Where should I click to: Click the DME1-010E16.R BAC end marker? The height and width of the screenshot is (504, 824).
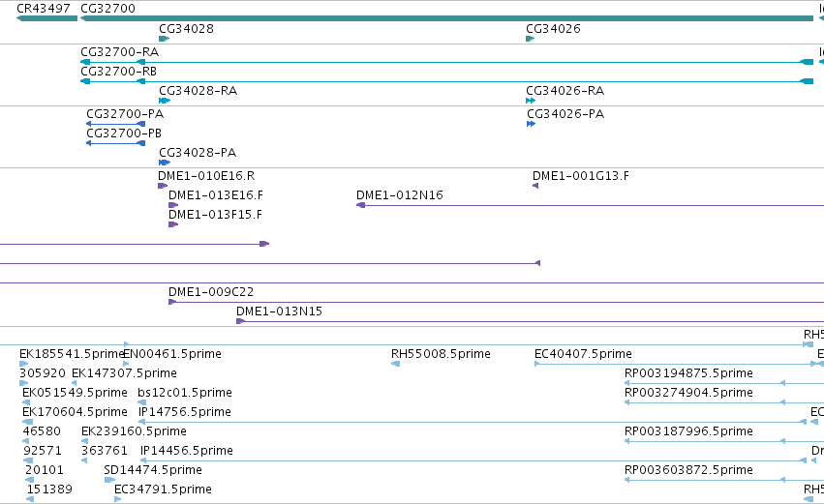coord(163,186)
